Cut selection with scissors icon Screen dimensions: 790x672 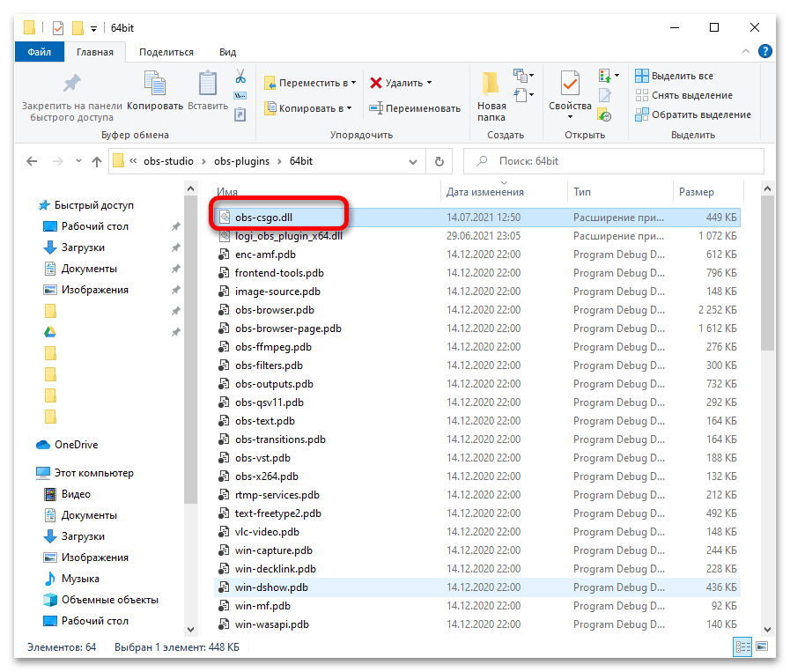pyautogui.click(x=240, y=76)
